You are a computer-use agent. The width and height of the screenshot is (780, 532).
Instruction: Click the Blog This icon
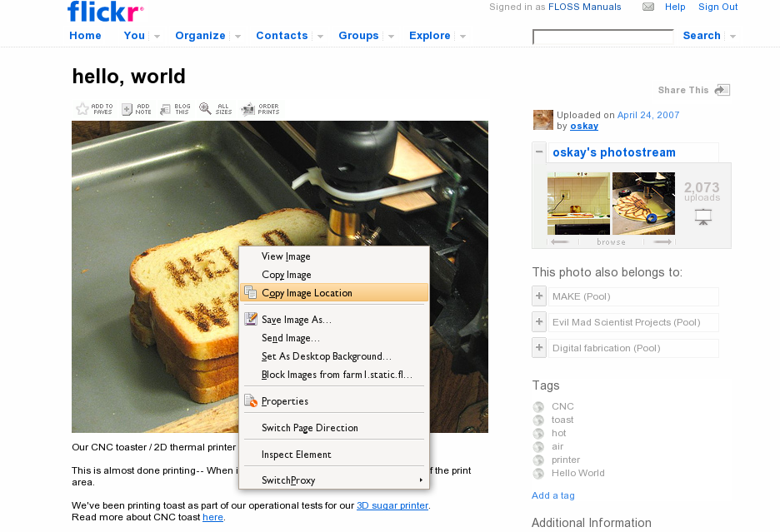coord(165,109)
